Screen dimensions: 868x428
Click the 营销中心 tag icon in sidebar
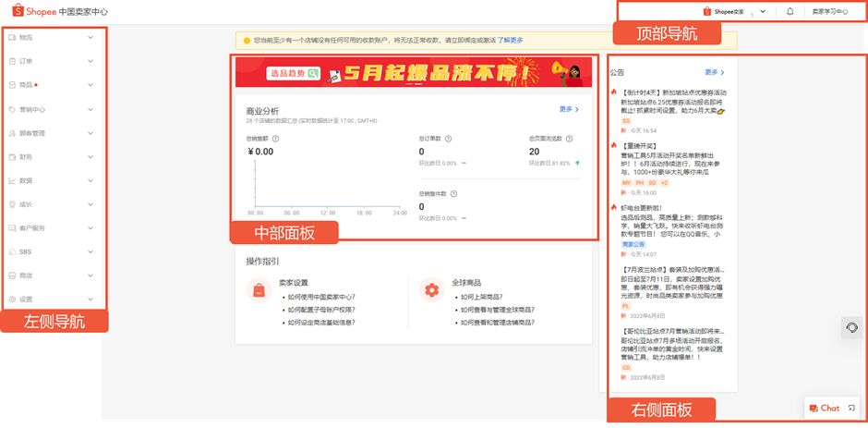tap(12, 109)
